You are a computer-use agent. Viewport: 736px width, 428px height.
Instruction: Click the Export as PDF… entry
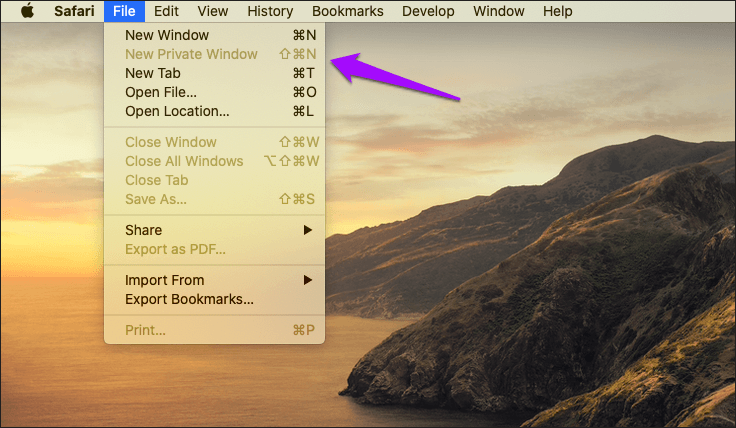214,249
